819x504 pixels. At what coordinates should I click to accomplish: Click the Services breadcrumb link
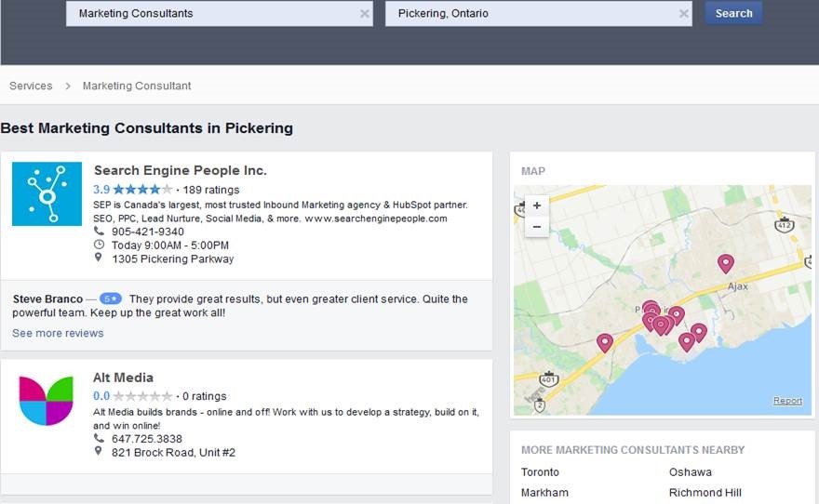point(31,86)
